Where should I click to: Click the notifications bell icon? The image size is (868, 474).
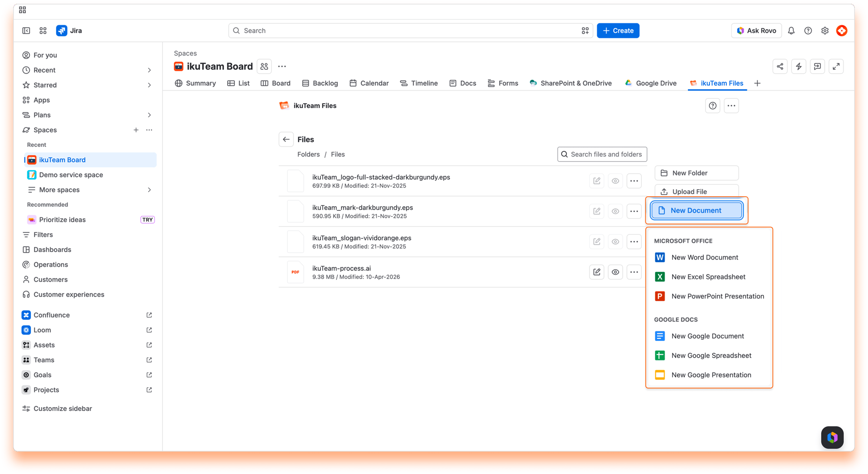(x=791, y=30)
